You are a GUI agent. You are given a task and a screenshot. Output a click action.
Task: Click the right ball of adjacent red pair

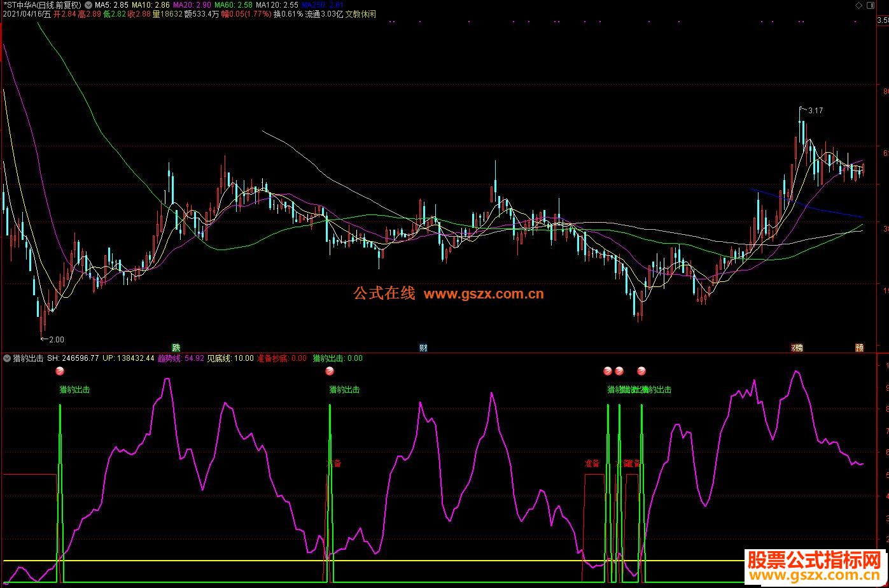(x=619, y=371)
